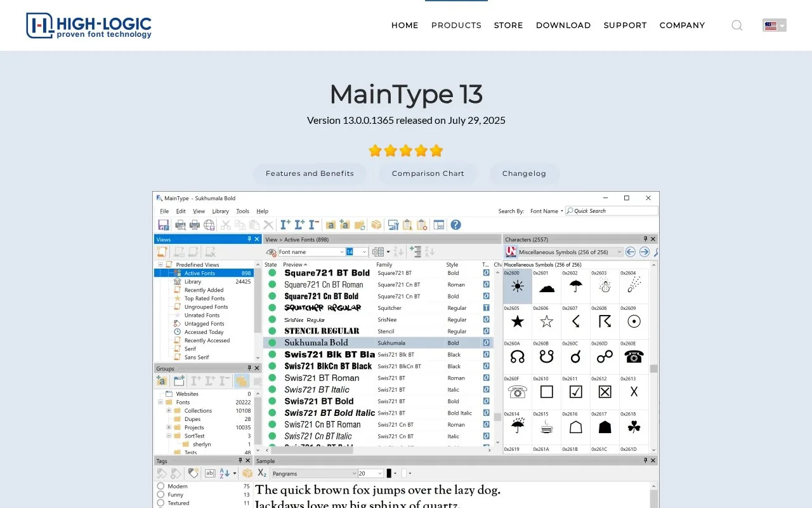Click the Uninstall font icon (I with minus)
This screenshot has height=508, width=812.
[313, 225]
